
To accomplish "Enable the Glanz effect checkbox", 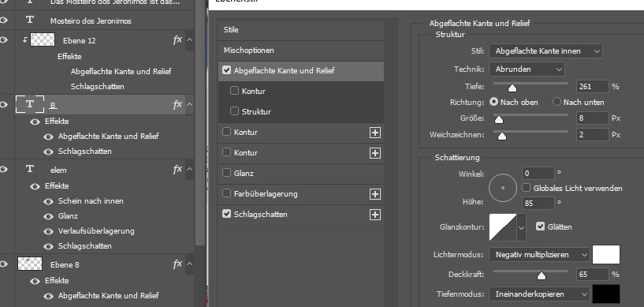I will click(226, 173).
